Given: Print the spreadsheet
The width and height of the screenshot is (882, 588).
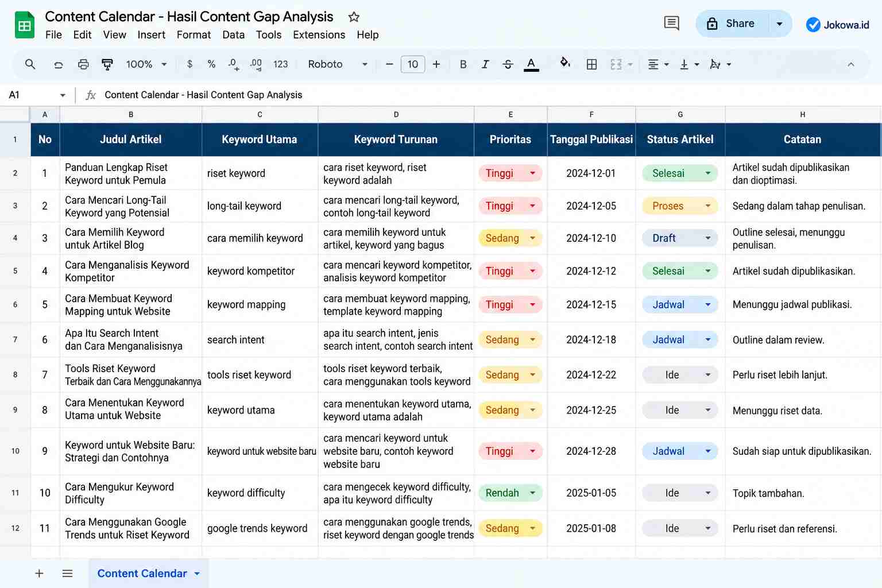Looking at the screenshot, I should coord(83,64).
